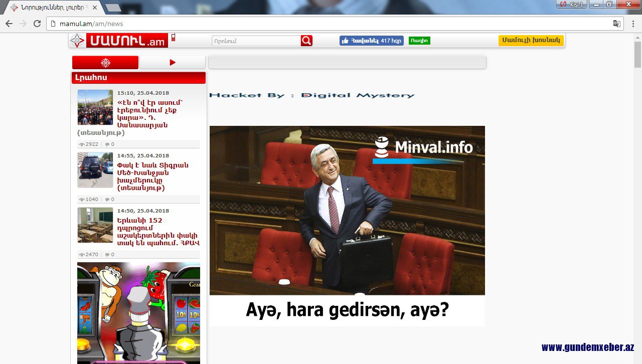The width and height of the screenshot is (642, 364).
Task: Open the 14:50 classroom thumbnail
Action: 95,225
